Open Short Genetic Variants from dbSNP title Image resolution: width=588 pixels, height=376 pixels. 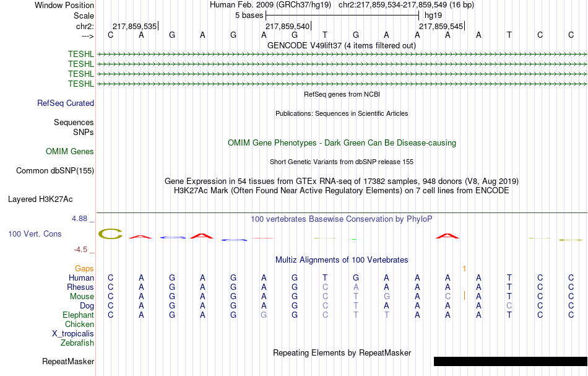(342, 162)
